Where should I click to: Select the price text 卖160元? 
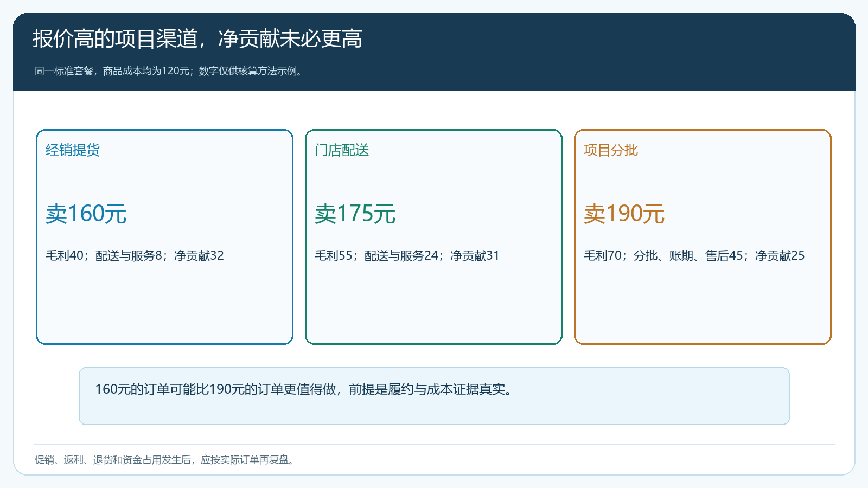86,214
